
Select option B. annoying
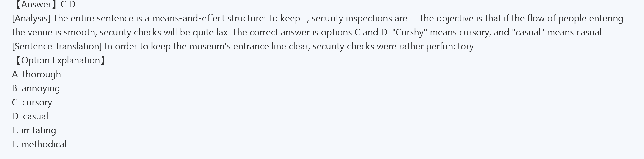coord(36,88)
